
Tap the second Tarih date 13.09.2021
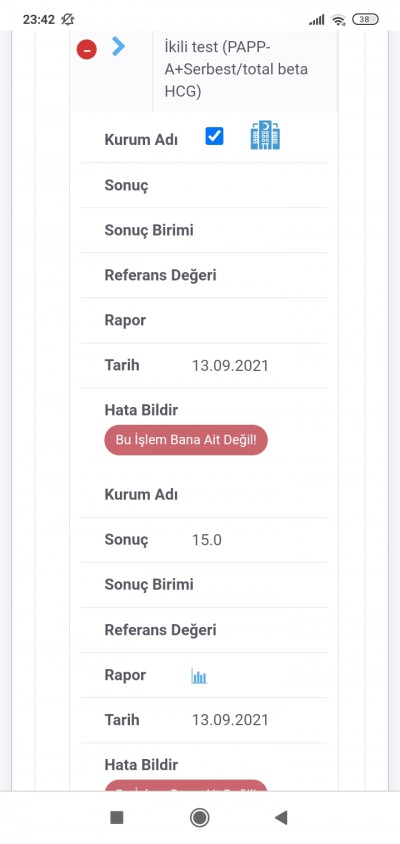230,720
